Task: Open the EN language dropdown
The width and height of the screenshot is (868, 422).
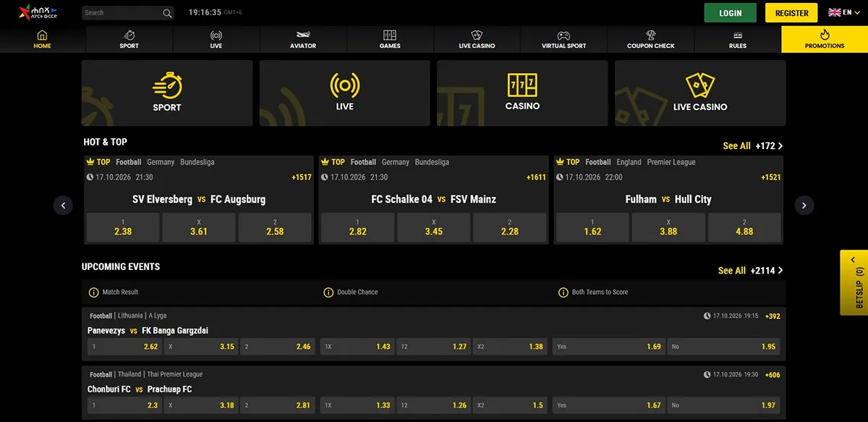Action: [x=844, y=13]
